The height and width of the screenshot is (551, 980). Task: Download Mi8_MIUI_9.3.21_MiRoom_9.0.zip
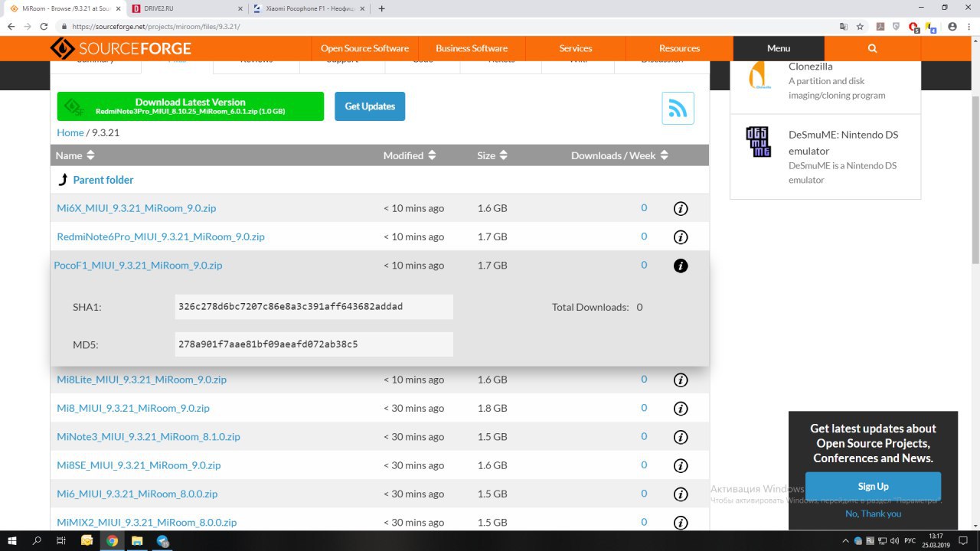point(133,409)
